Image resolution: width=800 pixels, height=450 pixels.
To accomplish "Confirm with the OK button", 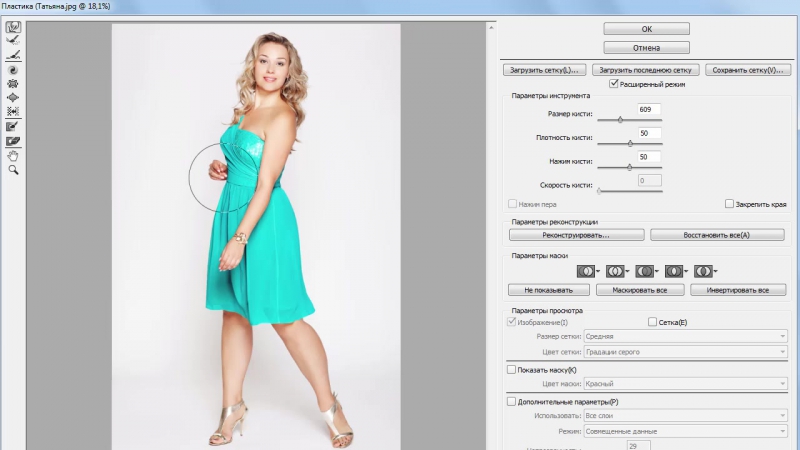I will (x=646, y=29).
